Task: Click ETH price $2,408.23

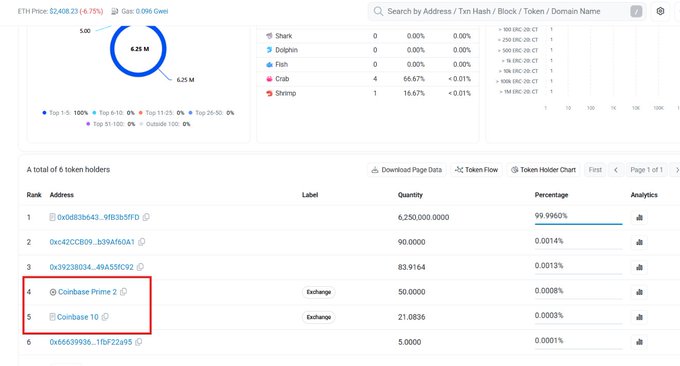Action: pyautogui.click(x=63, y=11)
